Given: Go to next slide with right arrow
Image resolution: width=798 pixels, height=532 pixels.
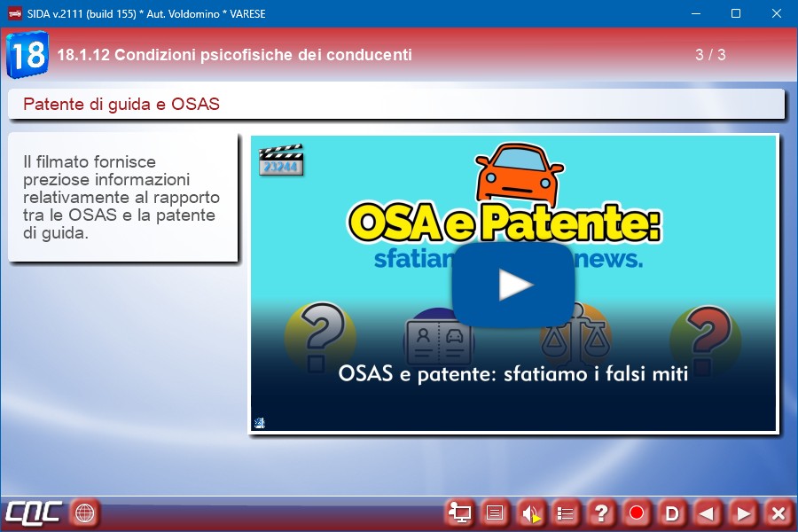Looking at the screenshot, I should pos(743,512).
